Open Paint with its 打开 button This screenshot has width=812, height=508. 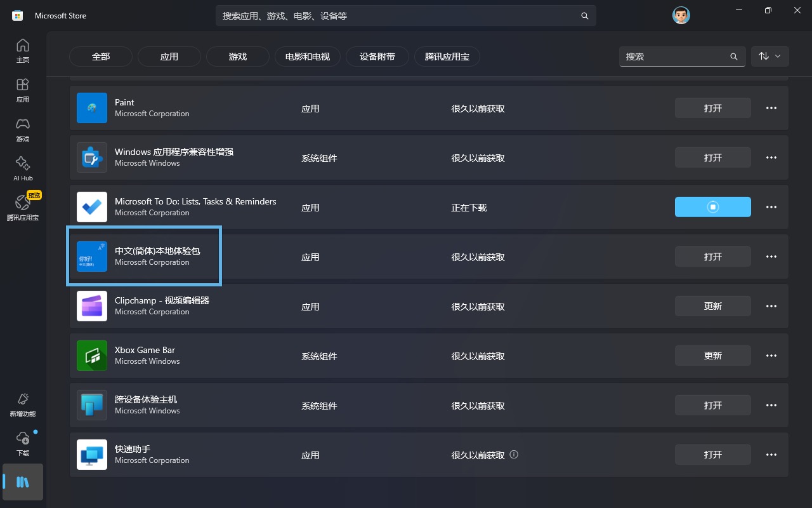pos(713,108)
